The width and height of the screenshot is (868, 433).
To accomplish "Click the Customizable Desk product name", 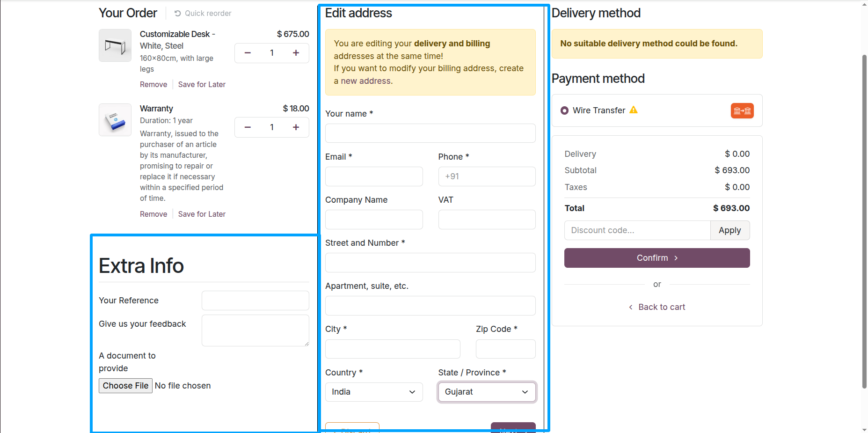I will (177, 40).
